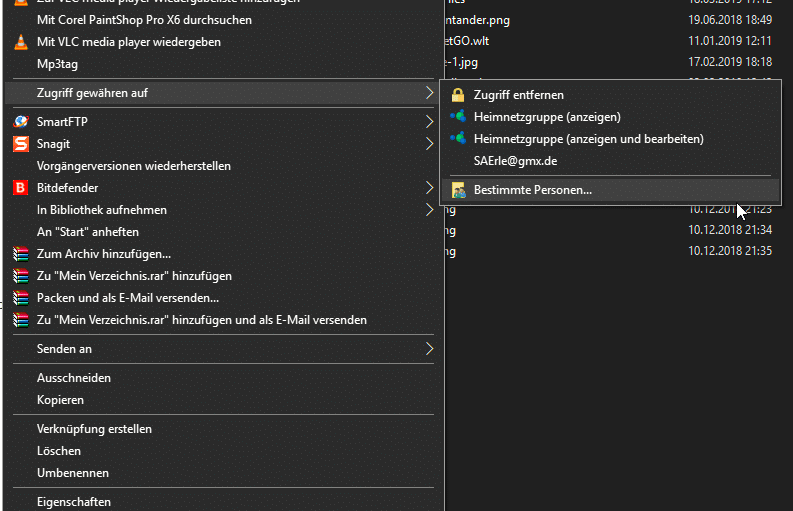
Task: Select Eigenschaften from the context menu
Action: (74, 502)
